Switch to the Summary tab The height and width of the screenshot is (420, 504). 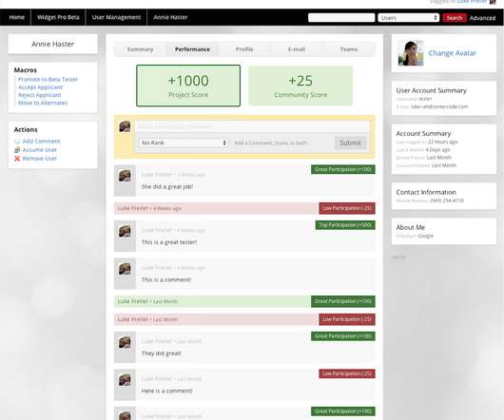pyautogui.click(x=140, y=49)
